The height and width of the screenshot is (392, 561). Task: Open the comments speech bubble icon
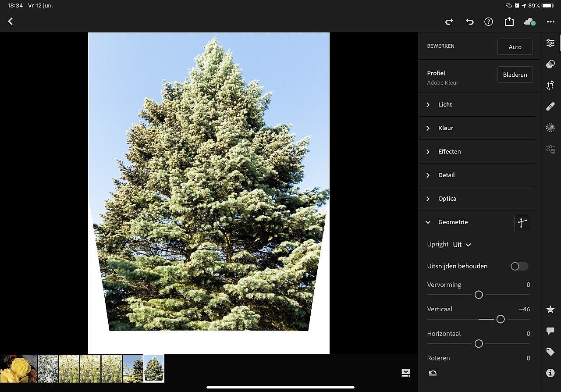point(550,331)
